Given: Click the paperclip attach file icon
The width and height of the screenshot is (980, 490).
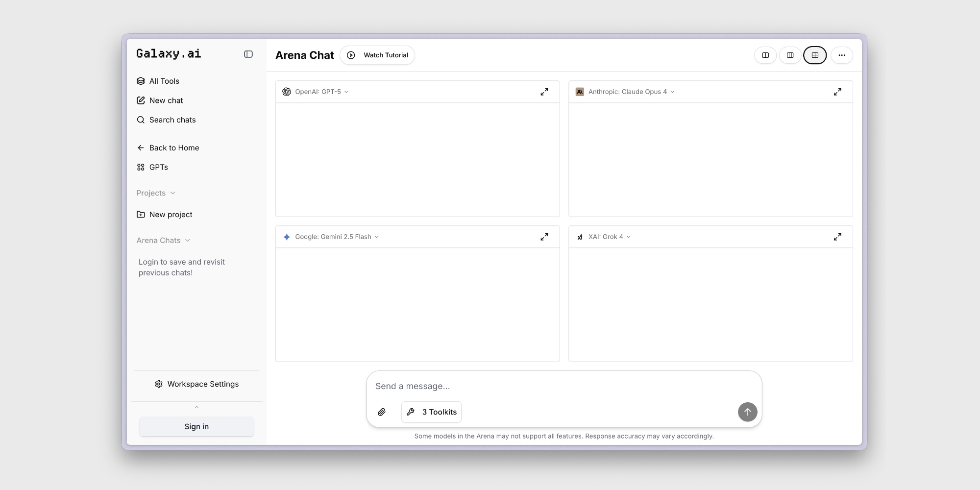Looking at the screenshot, I should click(x=382, y=412).
